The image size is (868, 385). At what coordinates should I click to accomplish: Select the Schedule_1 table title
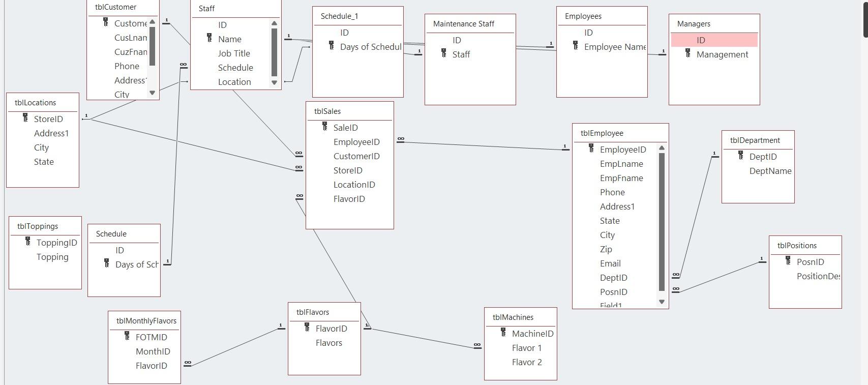click(339, 16)
